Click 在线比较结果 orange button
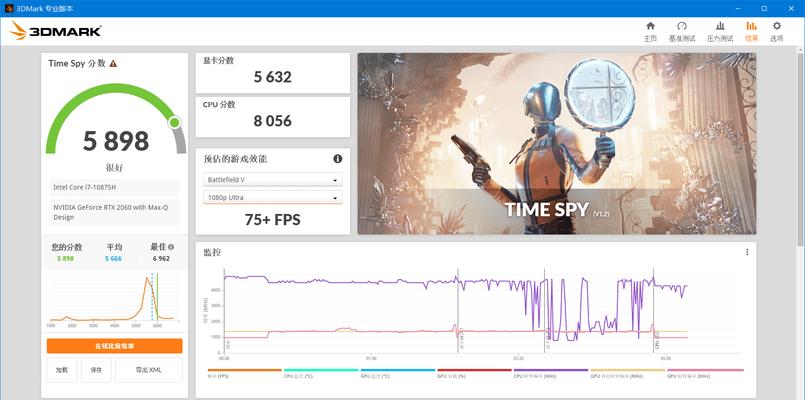This screenshot has width=805, height=400. coord(114,346)
